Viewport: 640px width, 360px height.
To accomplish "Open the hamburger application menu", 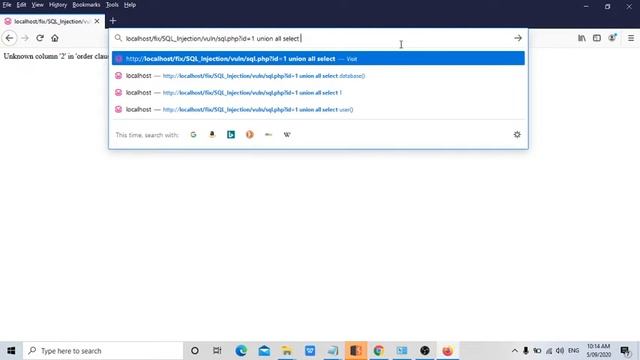I will point(631,38).
